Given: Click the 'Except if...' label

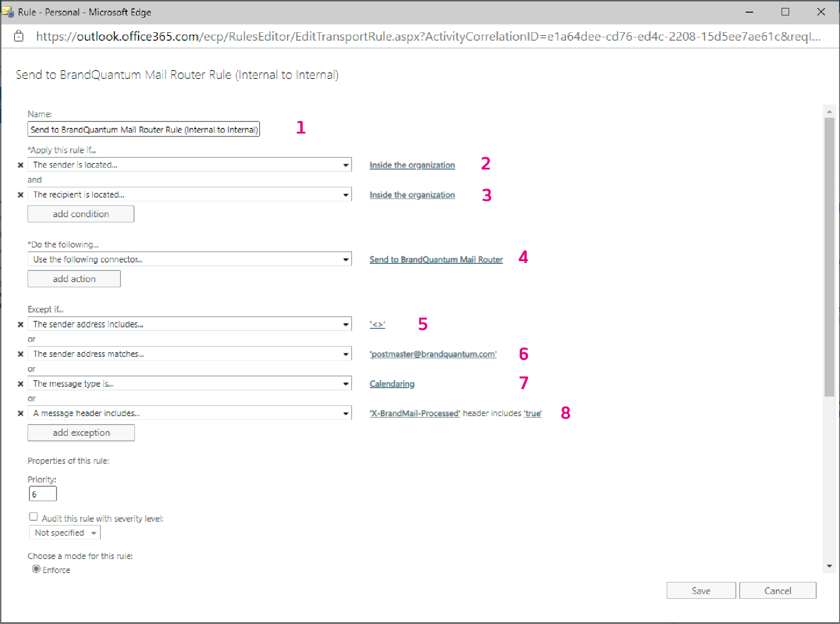Looking at the screenshot, I should (x=46, y=310).
